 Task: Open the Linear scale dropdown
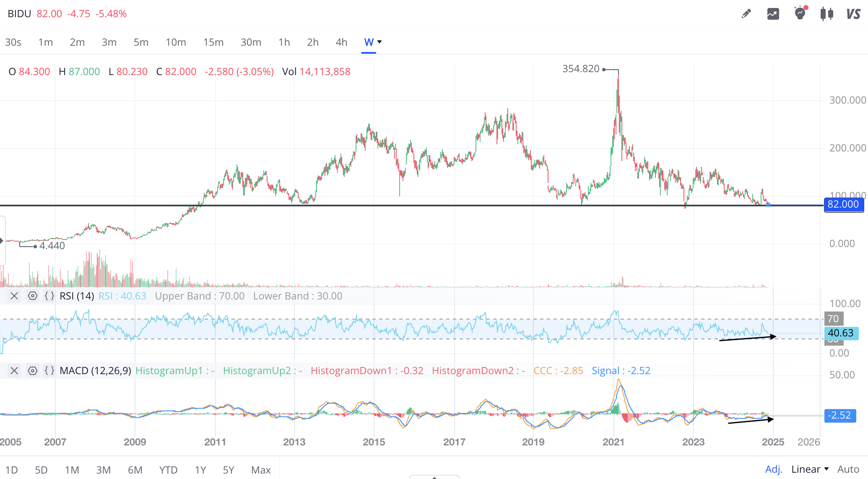coord(810,469)
